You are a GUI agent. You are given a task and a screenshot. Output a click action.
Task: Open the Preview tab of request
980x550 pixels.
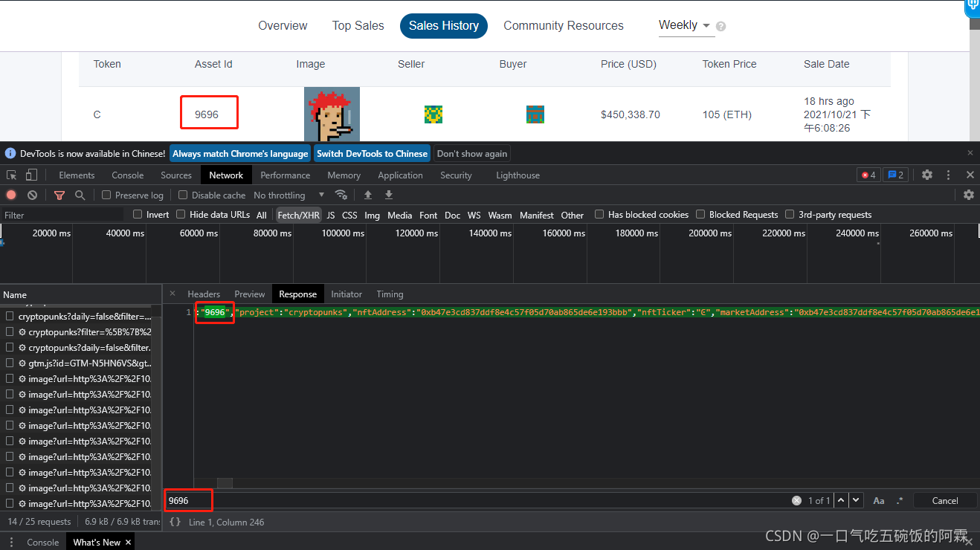click(x=250, y=294)
